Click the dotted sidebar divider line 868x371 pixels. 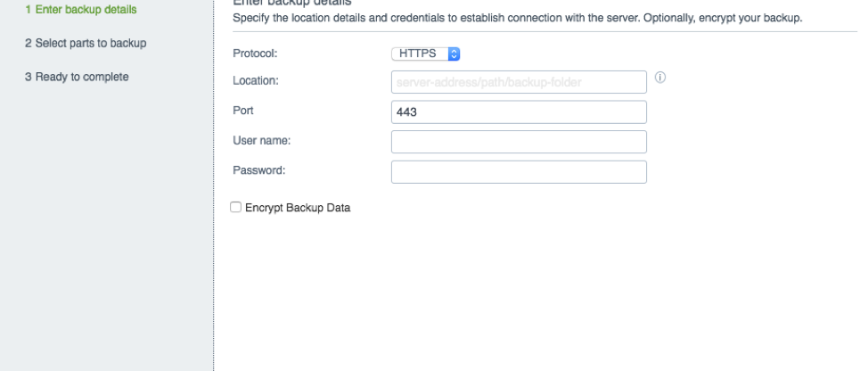(214, 185)
